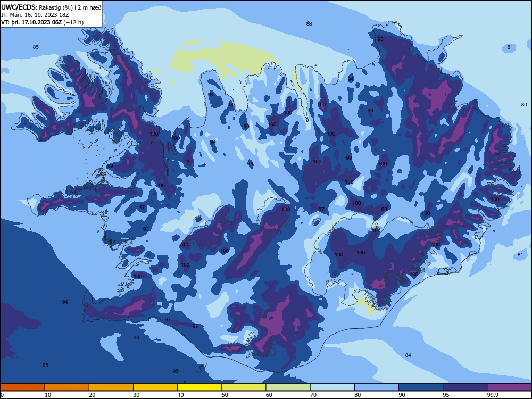This screenshot has width=532, height=399.
Task: Click the 88 value at the top of the map
Action: [x=309, y=24]
